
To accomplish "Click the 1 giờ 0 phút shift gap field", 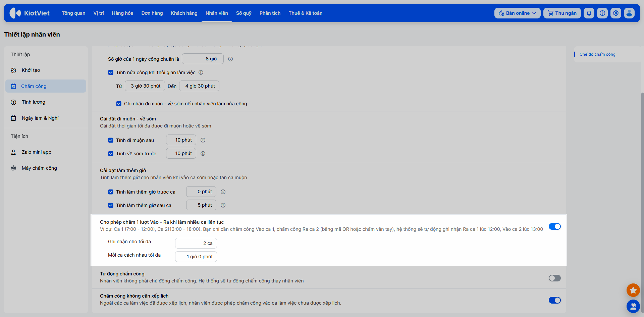I will (x=196, y=257).
